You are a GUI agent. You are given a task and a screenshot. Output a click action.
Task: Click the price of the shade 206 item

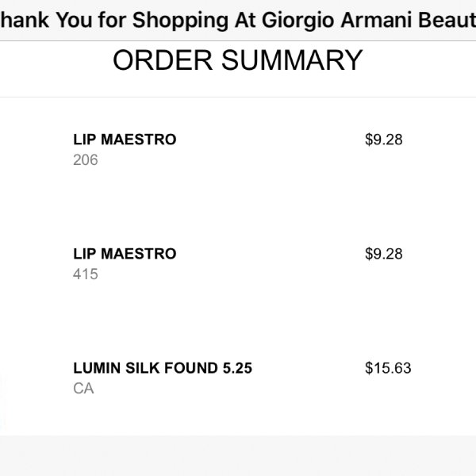coord(384,140)
